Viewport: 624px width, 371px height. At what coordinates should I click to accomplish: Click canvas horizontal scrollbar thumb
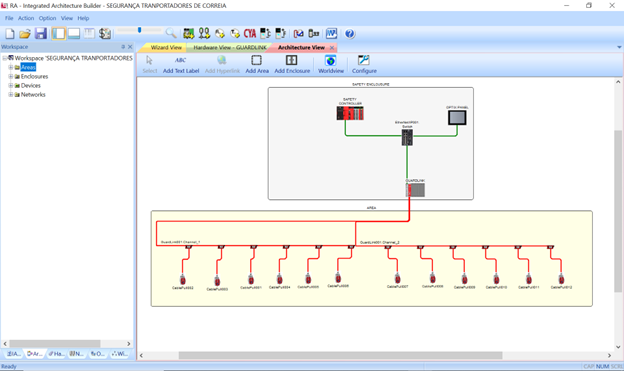[340, 355]
